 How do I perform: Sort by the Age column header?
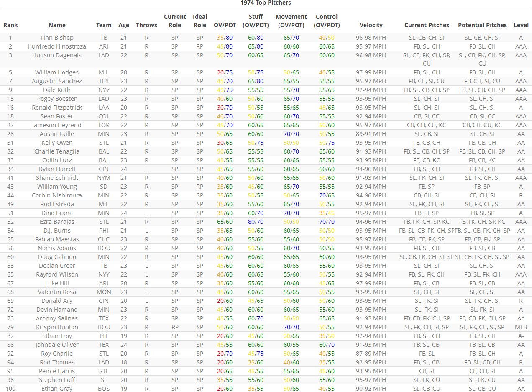tap(124, 25)
